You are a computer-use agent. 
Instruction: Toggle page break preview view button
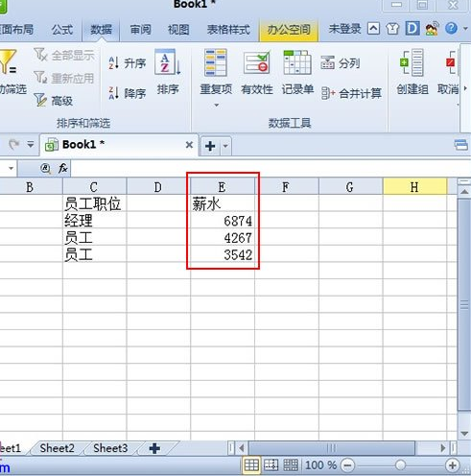point(271,465)
